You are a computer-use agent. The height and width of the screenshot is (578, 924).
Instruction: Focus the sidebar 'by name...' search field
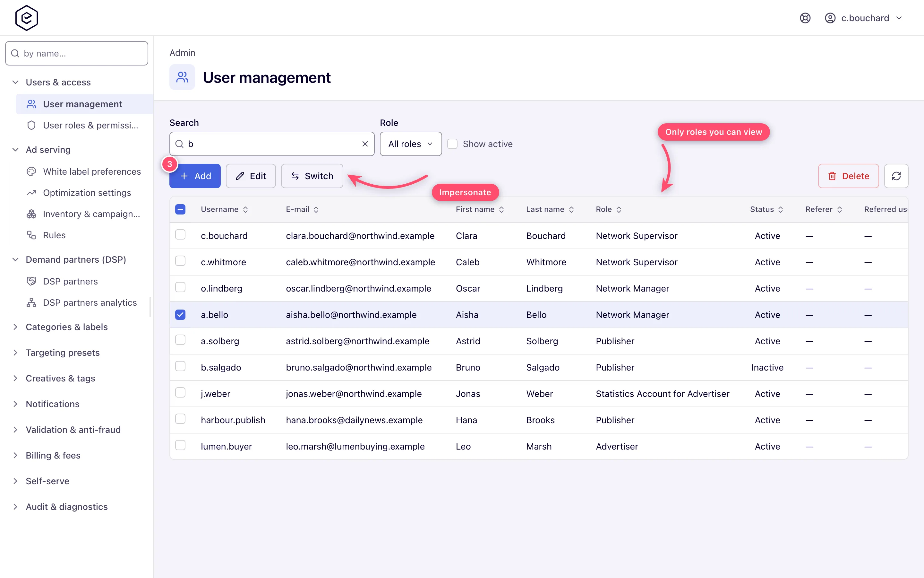77,53
